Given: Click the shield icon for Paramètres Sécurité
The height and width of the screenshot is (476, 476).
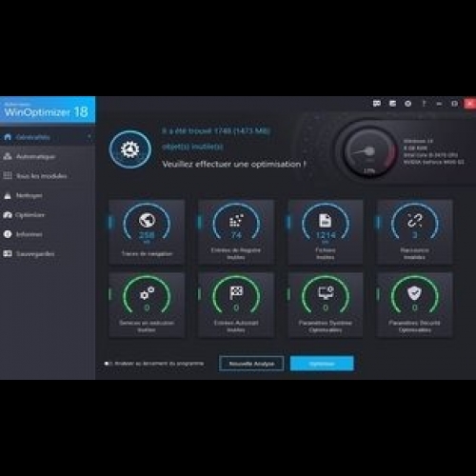Looking at the screenshot, I should pos(415,292).
